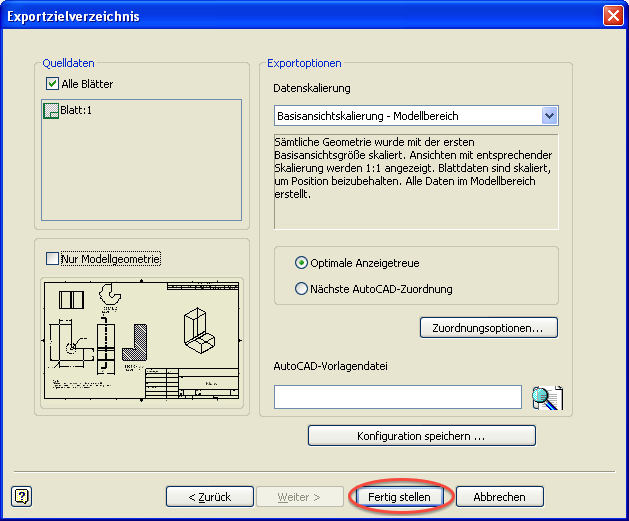The image size is (629, 521).
Task: Open Zuordnungsoptionen dialog
Action: [488, 327]
